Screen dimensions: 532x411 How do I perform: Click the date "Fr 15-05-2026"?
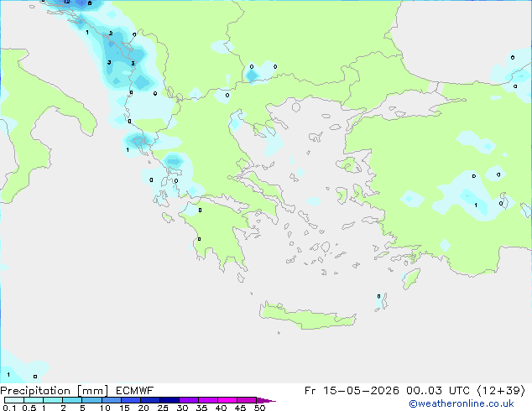[351, 391]
